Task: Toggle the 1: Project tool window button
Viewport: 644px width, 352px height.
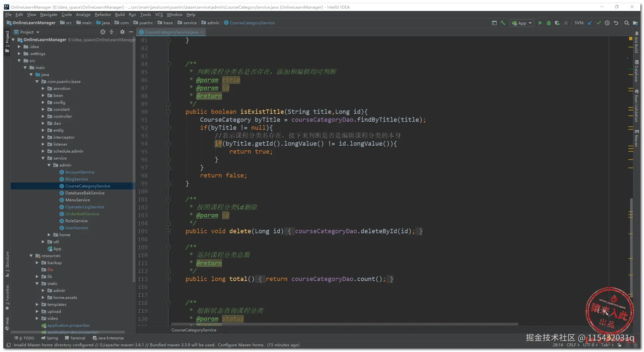Action: [7, 41]
